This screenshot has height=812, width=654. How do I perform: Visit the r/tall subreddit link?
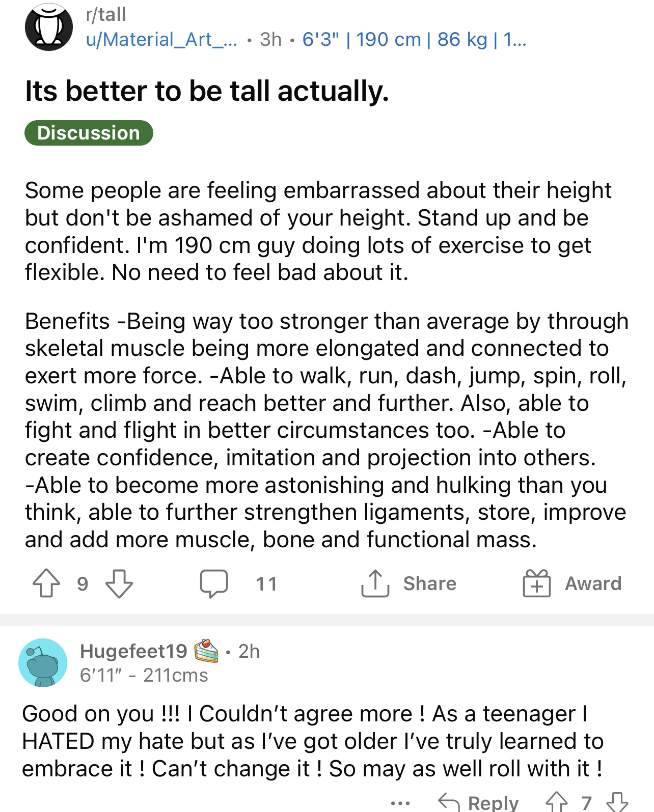coord(106,14)
